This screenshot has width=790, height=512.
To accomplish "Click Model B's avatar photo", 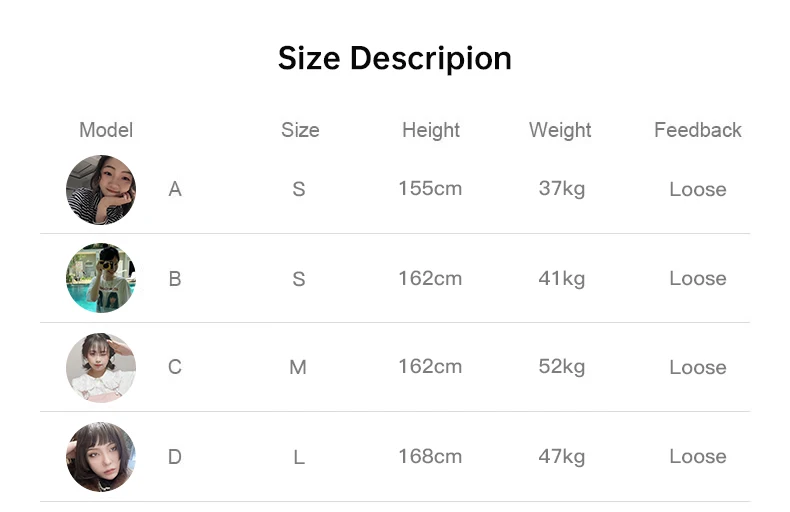I will click(101, 278).
